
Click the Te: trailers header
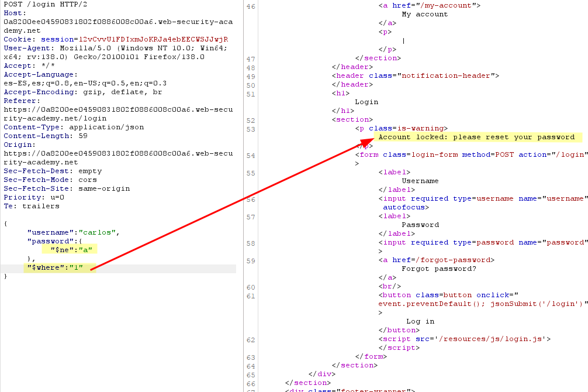32,206
